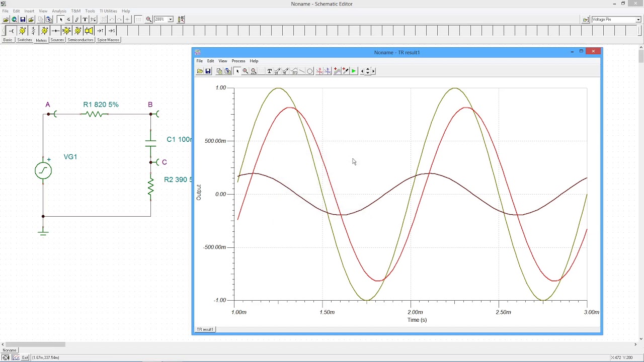Image resolution: width=644 pixels, height=362 pixels.
Task: Insert a Power meter component
Action: coord(66,31)
